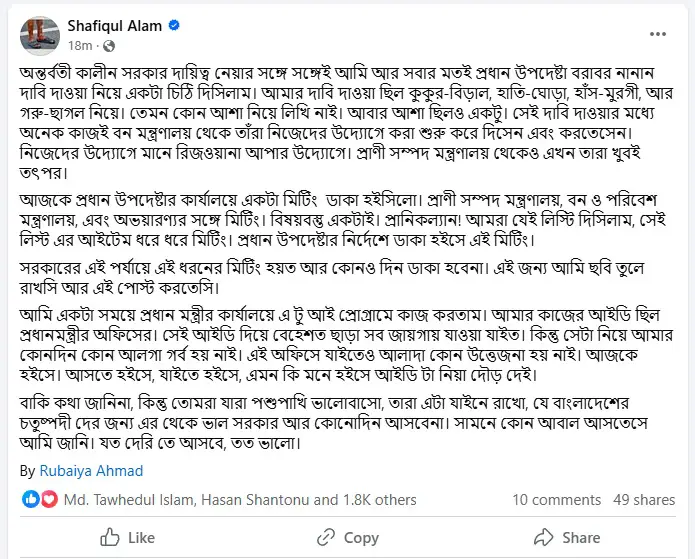Screen dimensions: 695x559
Task: View the 49 shares list
Action: 644,500
